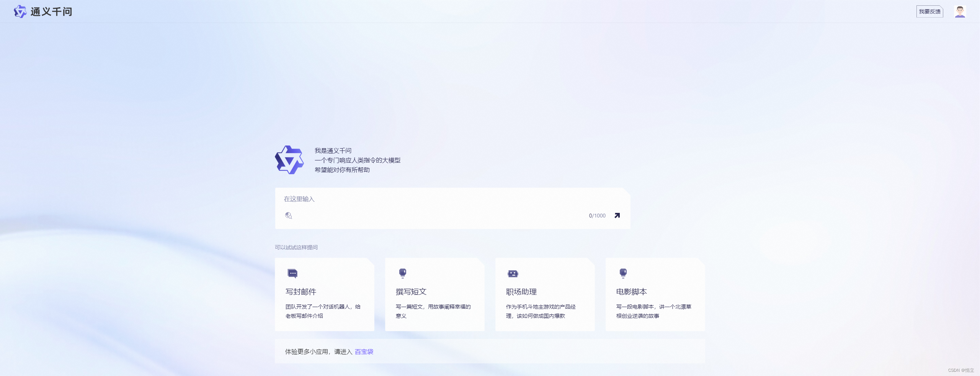Click the 希望能对你有所帮助 line

tap(342, 170)
